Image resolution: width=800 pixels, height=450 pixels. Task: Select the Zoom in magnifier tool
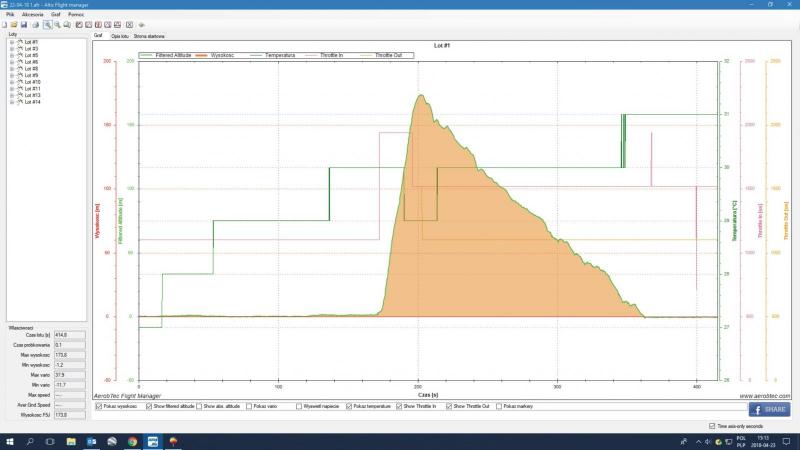tap(47, 25)
